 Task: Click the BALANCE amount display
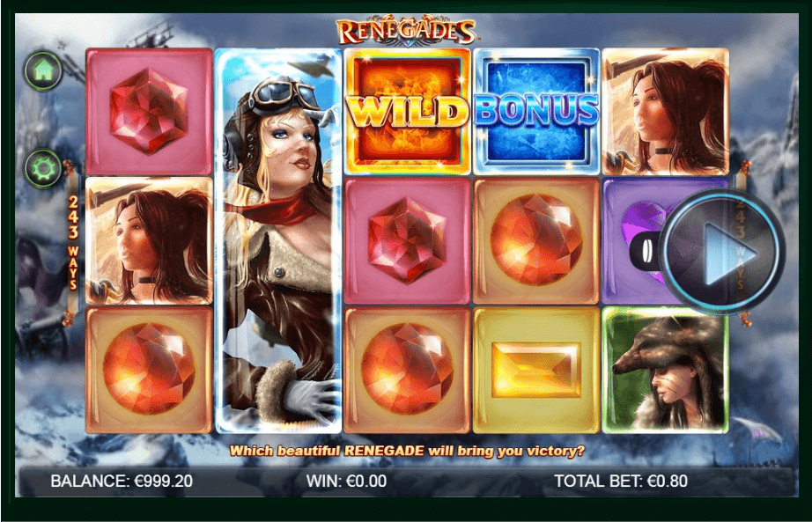(x=122, y=482)
